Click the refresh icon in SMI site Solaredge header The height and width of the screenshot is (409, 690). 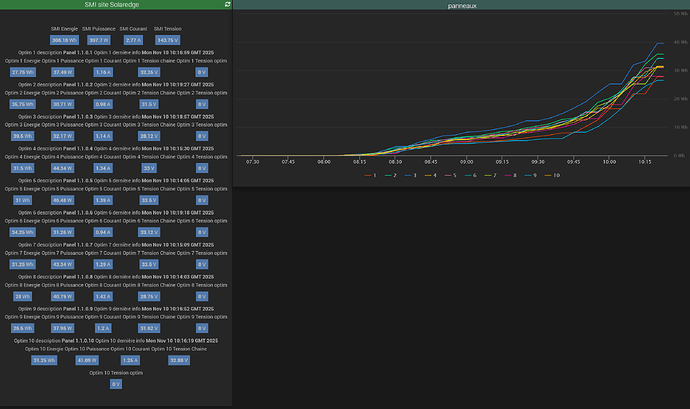point(228,5)
